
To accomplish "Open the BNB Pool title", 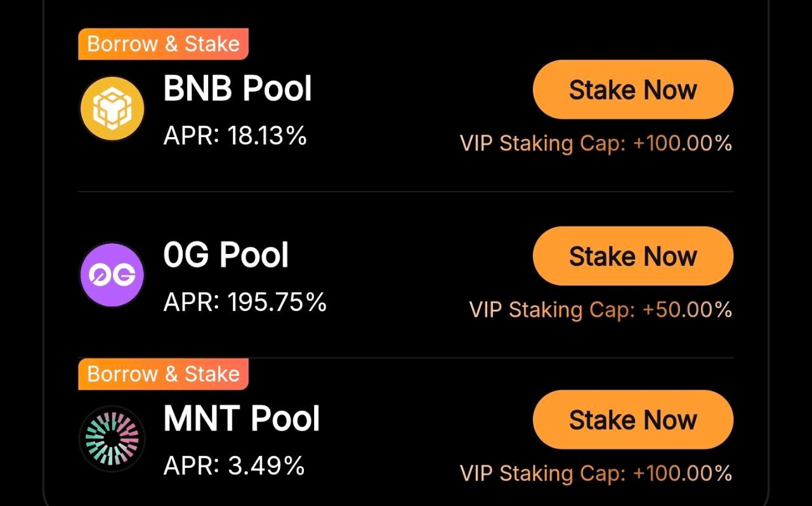I will pyautogui.click(x=238, y=89).
